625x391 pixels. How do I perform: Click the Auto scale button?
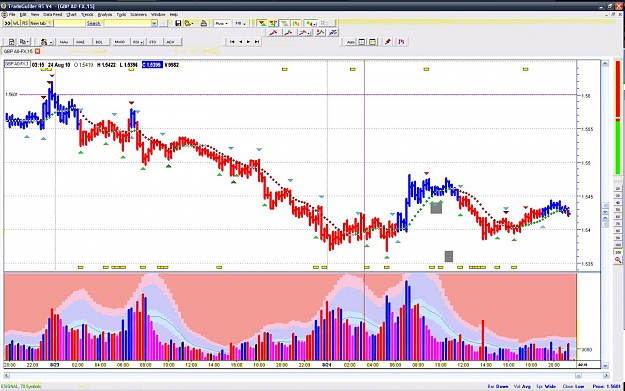pyautogui.click(x=351, y=42)
